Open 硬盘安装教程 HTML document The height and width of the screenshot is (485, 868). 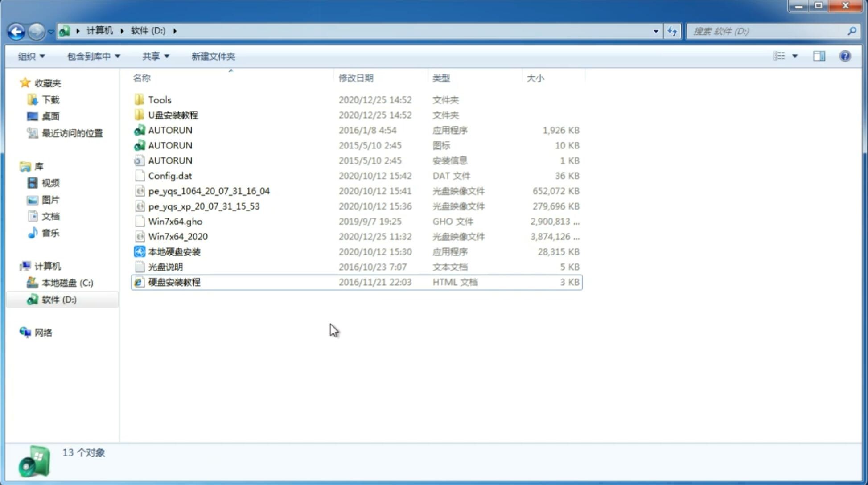pyautogui.click(x=174, y=282)
